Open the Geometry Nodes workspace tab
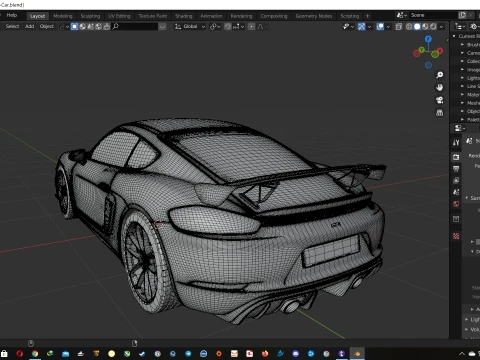The height and width of the screenshot is (360, 480). click(314, 16)
